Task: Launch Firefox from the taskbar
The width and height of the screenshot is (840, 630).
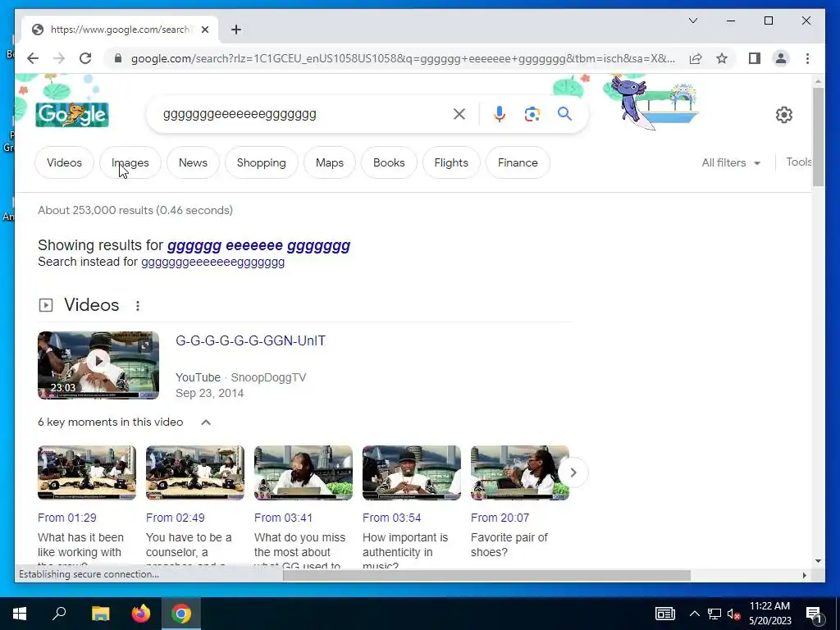Action: tap(141, 614)
